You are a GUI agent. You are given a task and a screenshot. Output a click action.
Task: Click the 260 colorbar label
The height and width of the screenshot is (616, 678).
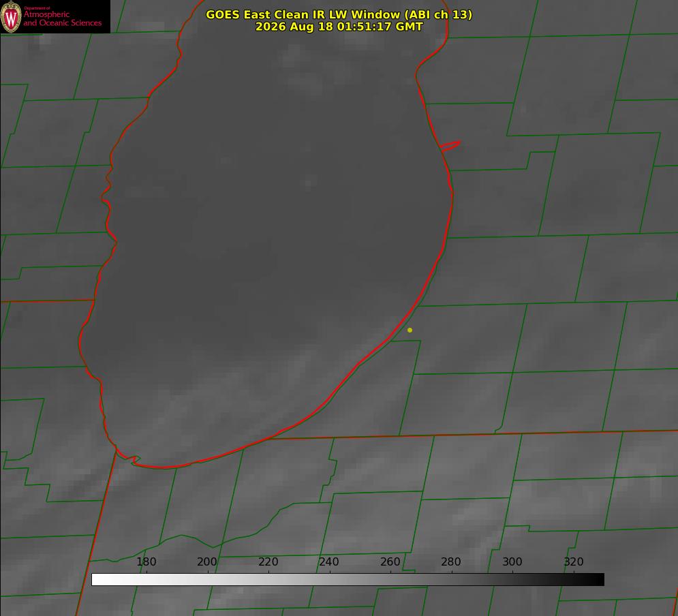point(390,561)
